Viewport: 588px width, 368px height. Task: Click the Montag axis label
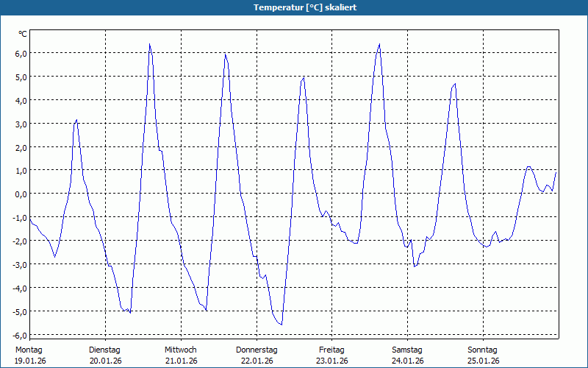[x=29, y=350]
